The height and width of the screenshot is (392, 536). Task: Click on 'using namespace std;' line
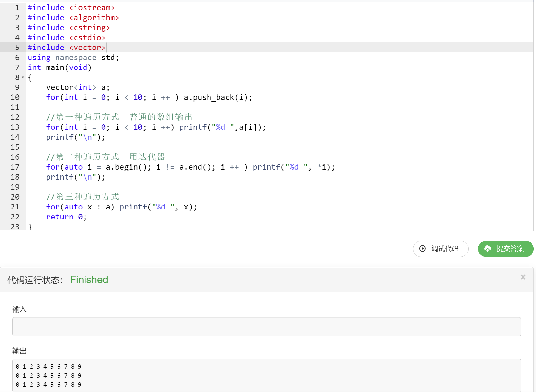pyautogui.click(x=73, y=58)
